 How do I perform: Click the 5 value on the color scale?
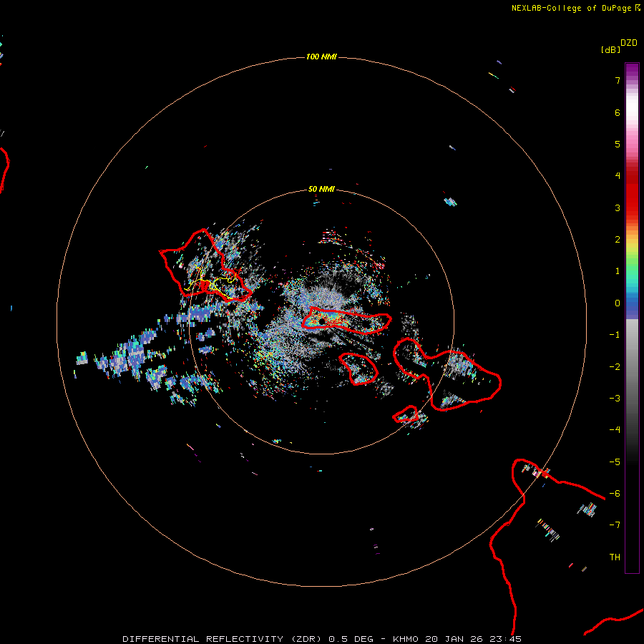(x=618, y=144)
